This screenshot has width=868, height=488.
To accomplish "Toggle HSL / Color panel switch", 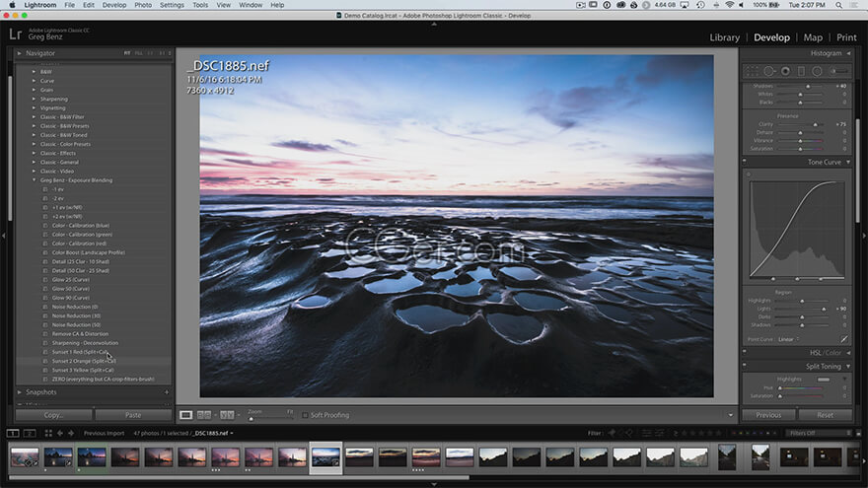I will coord(745,353).
